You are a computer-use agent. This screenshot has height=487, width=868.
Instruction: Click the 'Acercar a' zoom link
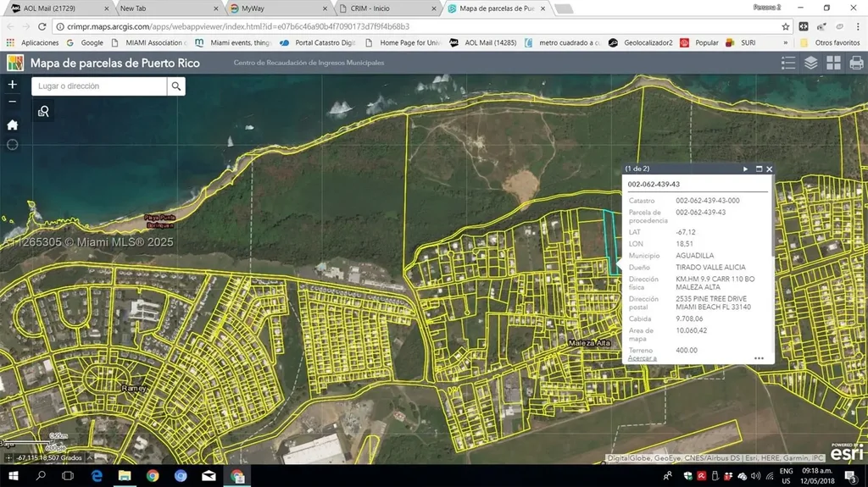click(x=642, y=358)
